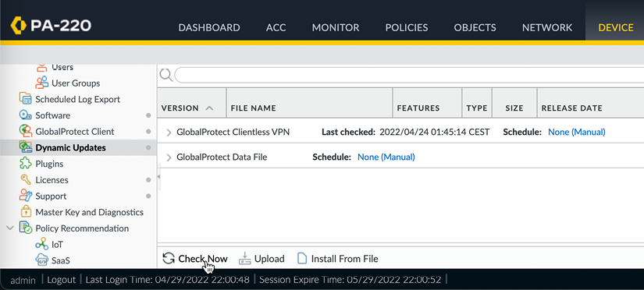
Task: Click the Check Now button label
Action: tap(202, 259)
